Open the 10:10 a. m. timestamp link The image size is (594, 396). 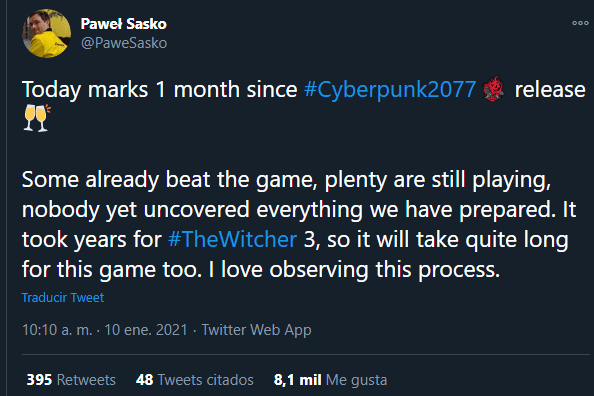(x=57, y=330)
